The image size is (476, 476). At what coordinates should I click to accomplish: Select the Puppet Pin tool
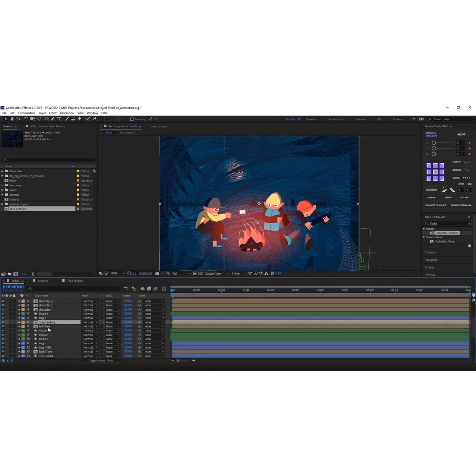pos(95,119)
